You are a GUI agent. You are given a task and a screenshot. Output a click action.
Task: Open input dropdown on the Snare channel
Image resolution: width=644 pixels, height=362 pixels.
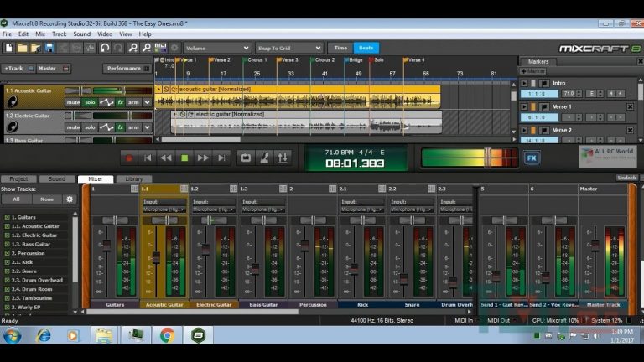pos(411,209)
